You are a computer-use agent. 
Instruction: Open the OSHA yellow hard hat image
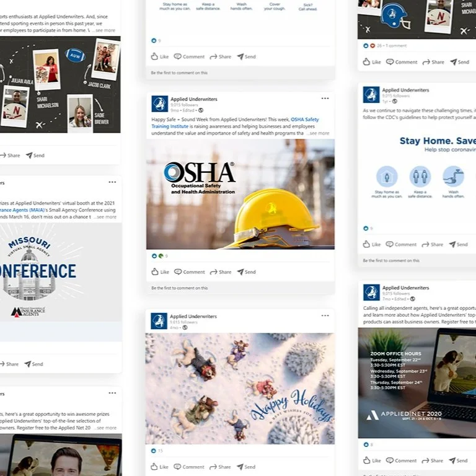[240, 194]
